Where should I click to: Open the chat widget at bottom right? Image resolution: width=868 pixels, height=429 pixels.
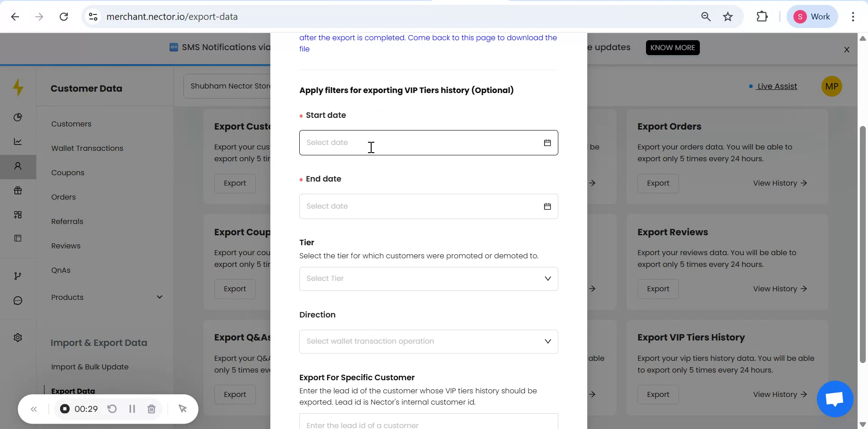[x=835, y=399]
